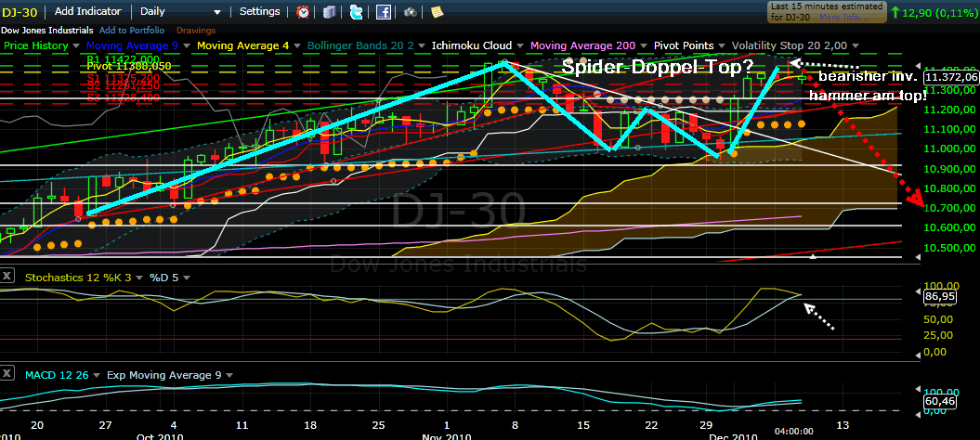The height and width of the screenshot is (440, 980).
Task: Click the camera snapshot icon
Action: (x=410, y=11)
